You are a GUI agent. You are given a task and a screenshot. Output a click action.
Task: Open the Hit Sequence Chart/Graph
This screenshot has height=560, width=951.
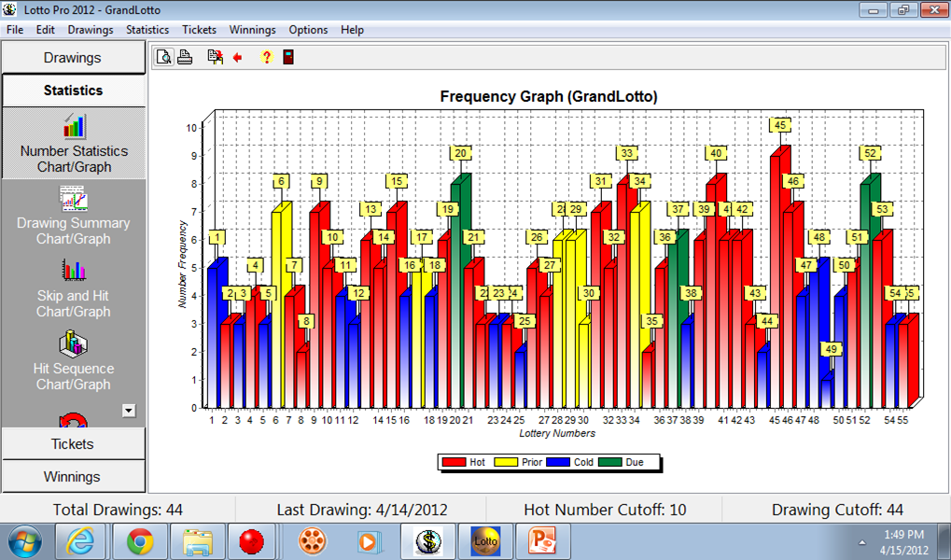tap(74, 361)
